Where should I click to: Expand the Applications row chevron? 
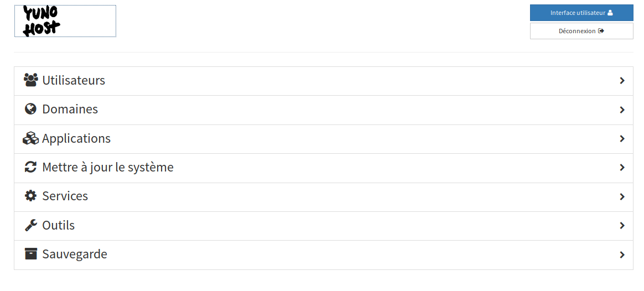click(622, 139)
